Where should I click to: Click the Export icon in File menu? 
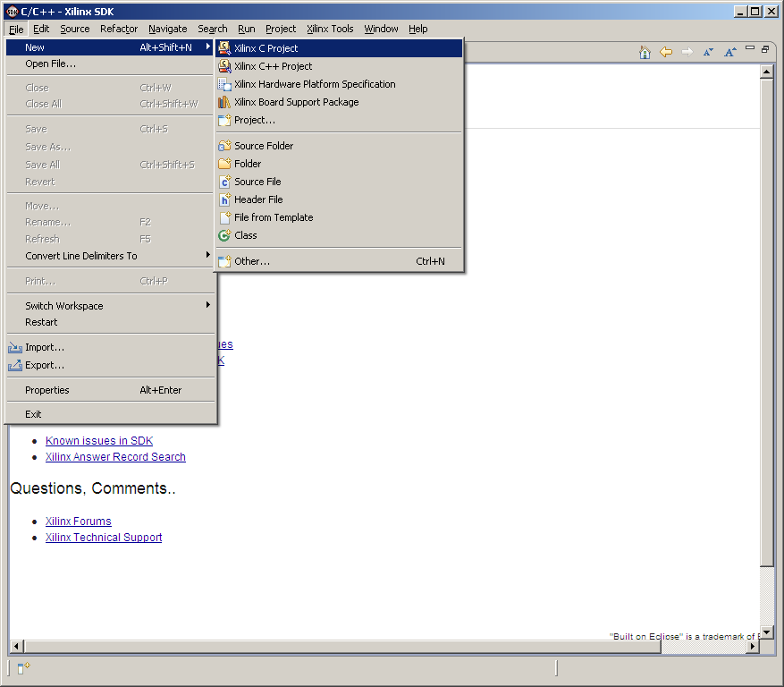[x=15, y=365]
